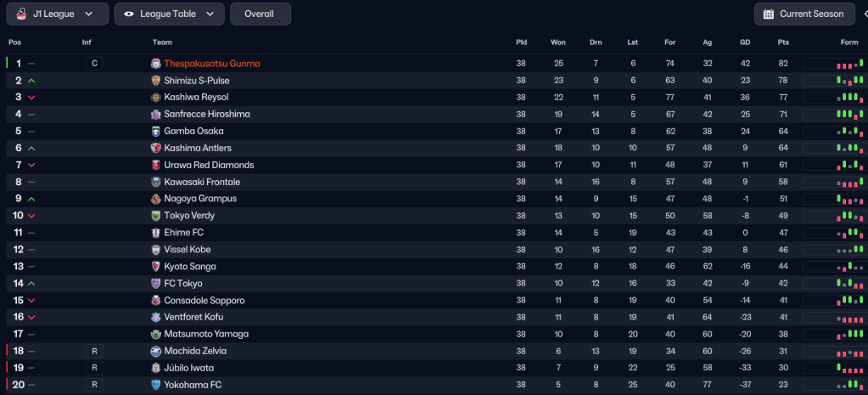Viewport: 868px width, 395px height.
Task: Sort the table by the GD column
Action: 744,42
